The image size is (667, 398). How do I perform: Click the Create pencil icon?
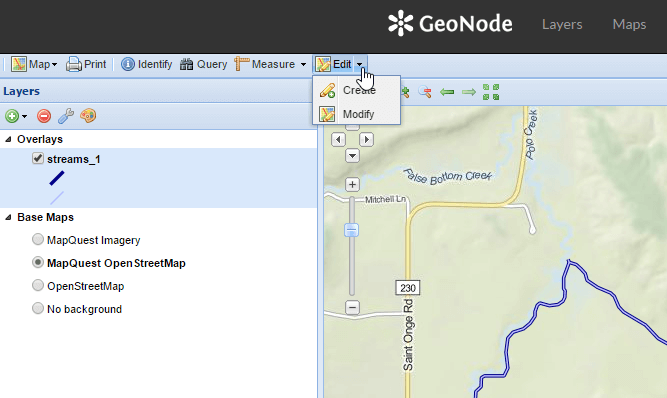tap(327, 91)
